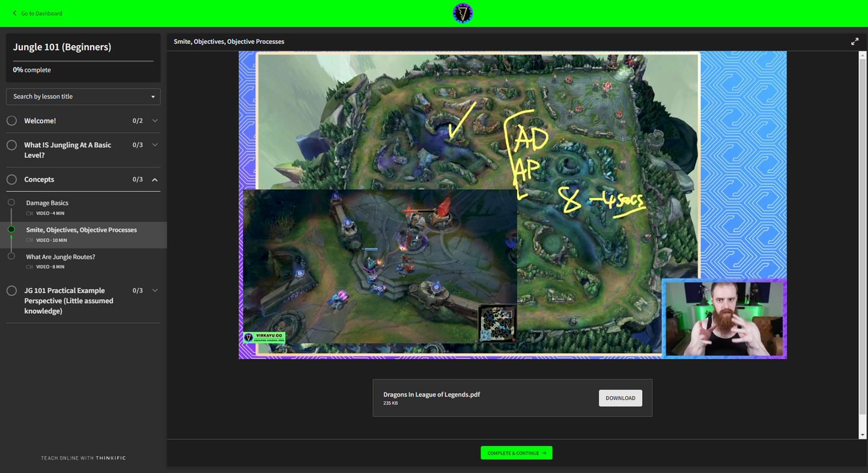Expand the Welcome! chapter chevron

coord(155,121)
